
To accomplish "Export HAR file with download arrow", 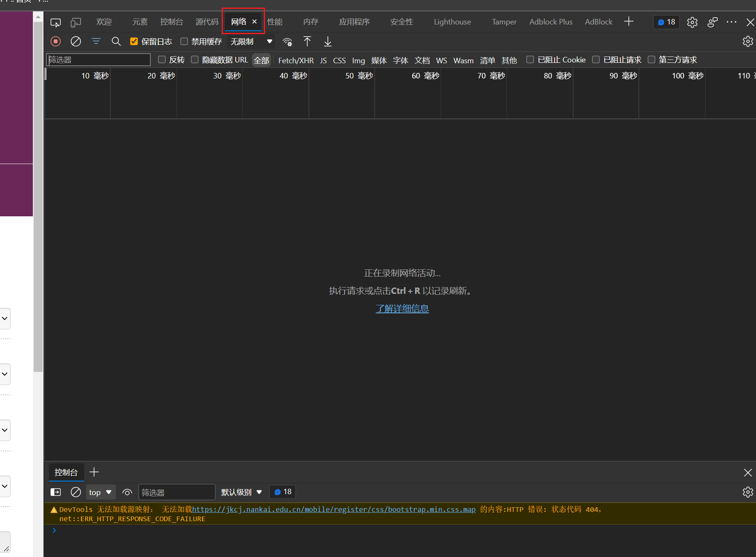I will pos(328,41).
